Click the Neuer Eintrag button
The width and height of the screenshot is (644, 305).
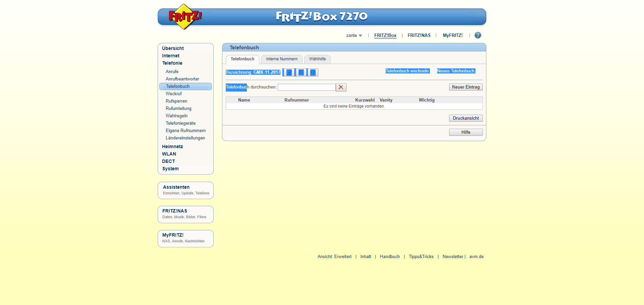(x=466, y=87)
